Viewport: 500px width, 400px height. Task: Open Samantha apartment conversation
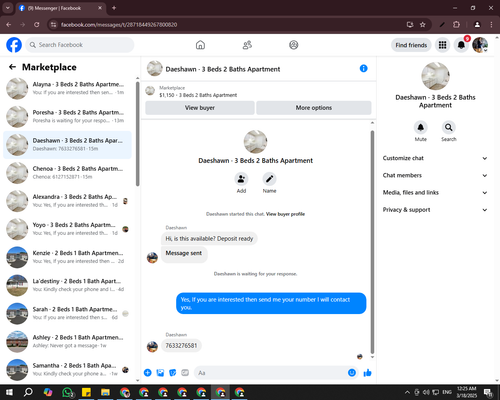coord(67,370)
